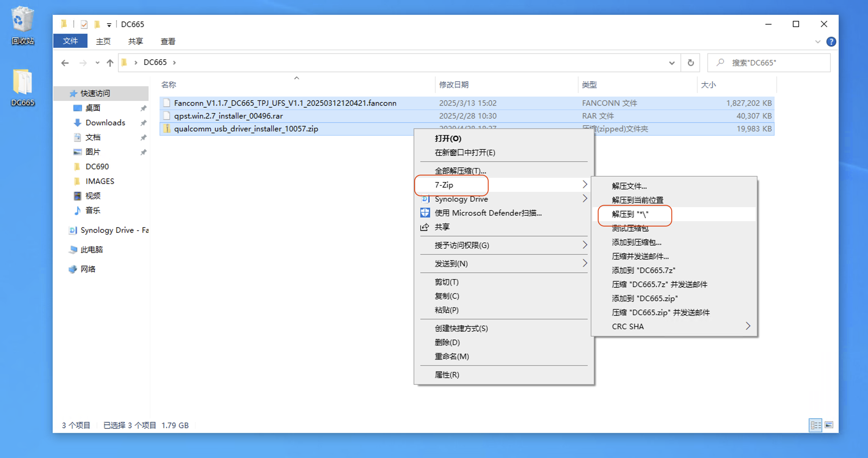Open Explorer help question mark icon

[831, 42]
